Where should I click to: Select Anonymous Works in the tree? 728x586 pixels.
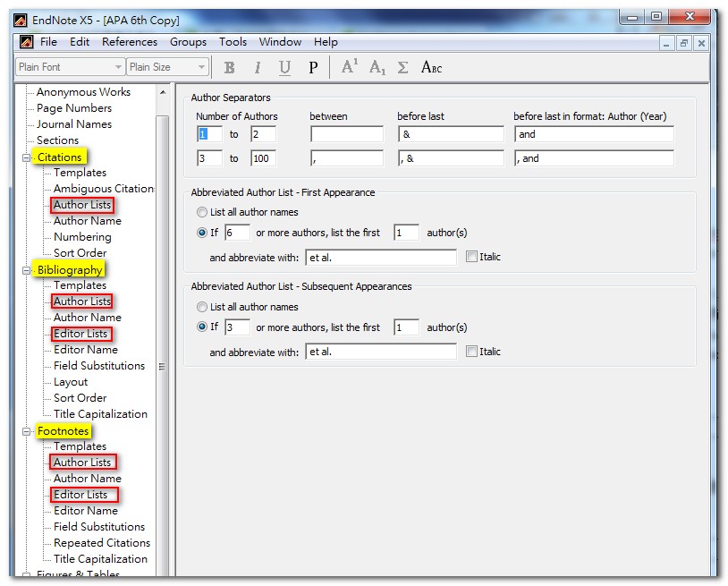point(83,92)
